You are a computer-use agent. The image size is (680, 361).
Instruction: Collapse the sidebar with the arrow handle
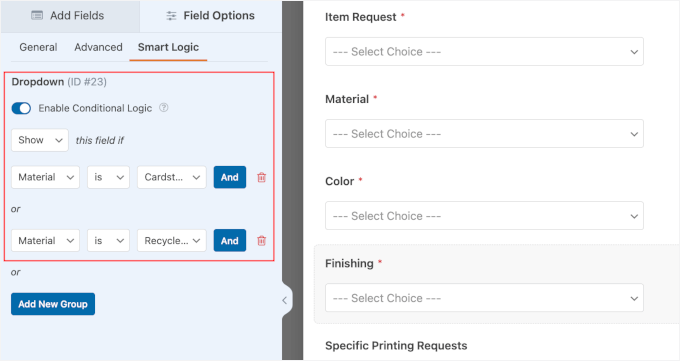click(285, 300)
